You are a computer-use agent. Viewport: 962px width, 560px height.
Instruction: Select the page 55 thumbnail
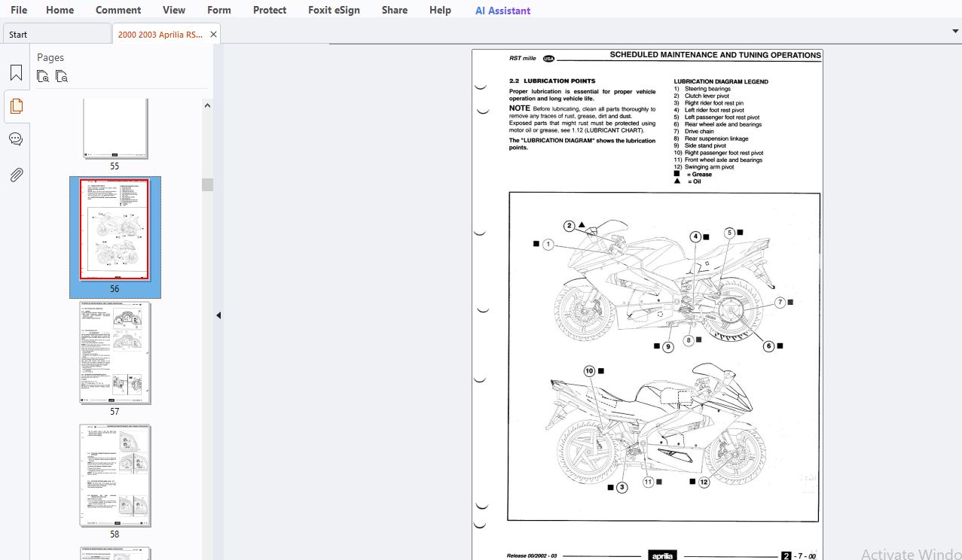coord(115,128)
